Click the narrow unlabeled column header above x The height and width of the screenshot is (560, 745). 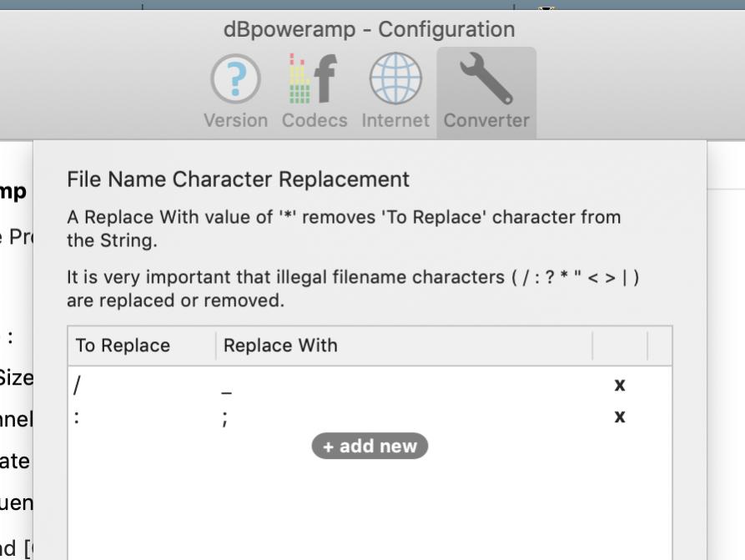620,346
